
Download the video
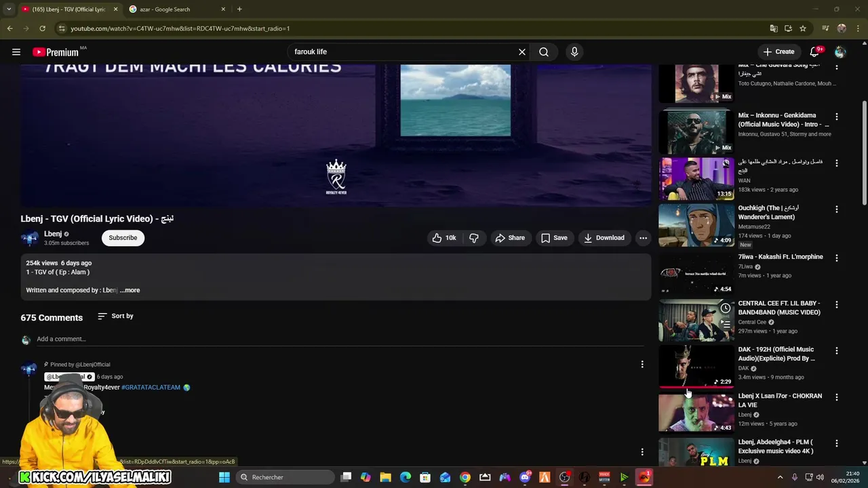pos(604,238)
